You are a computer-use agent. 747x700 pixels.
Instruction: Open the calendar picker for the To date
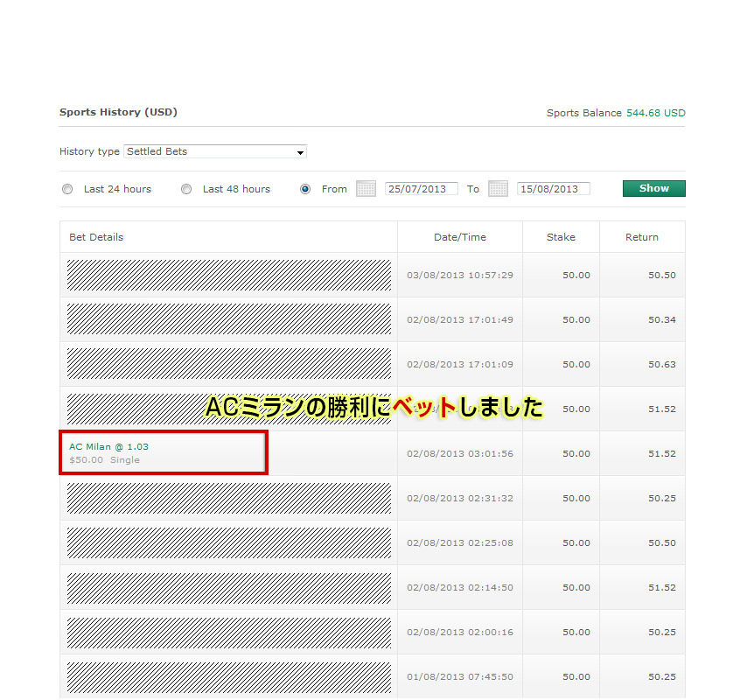click(498, 189)
